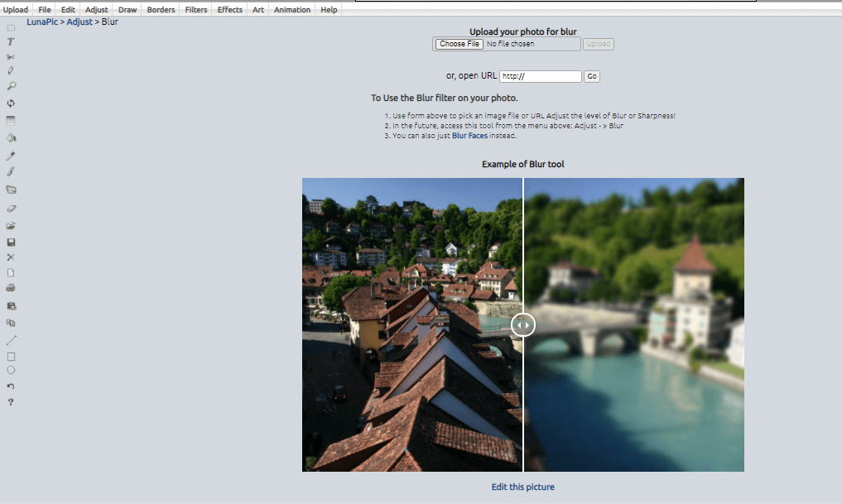Expand the Effects menu
Image resolution: width=842 pixels, height=504 pixels.
[x=230, y=10]
